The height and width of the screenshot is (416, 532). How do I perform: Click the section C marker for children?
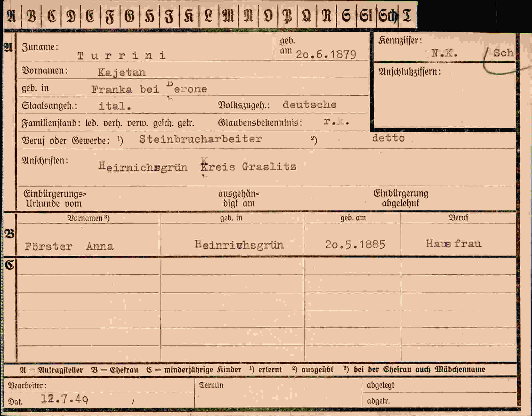click(10, 265)
